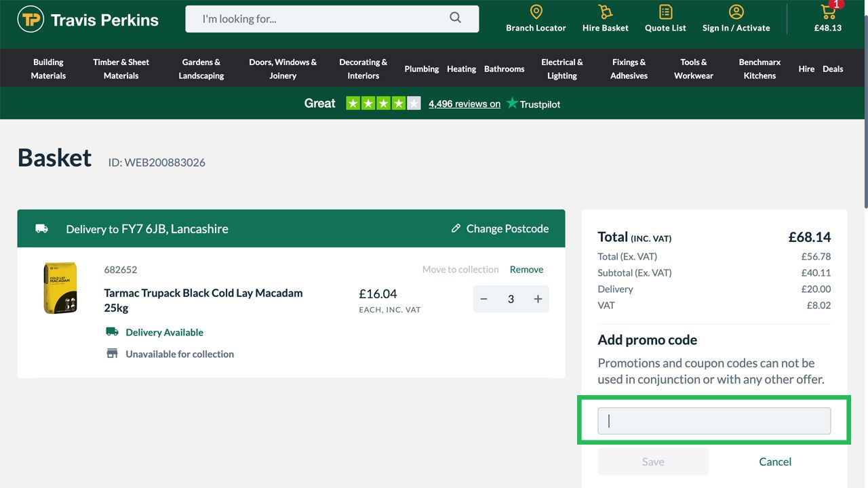The image size is (868, 488).
Task: Cancel the promo code entry
Action: (x=774, y=462)
